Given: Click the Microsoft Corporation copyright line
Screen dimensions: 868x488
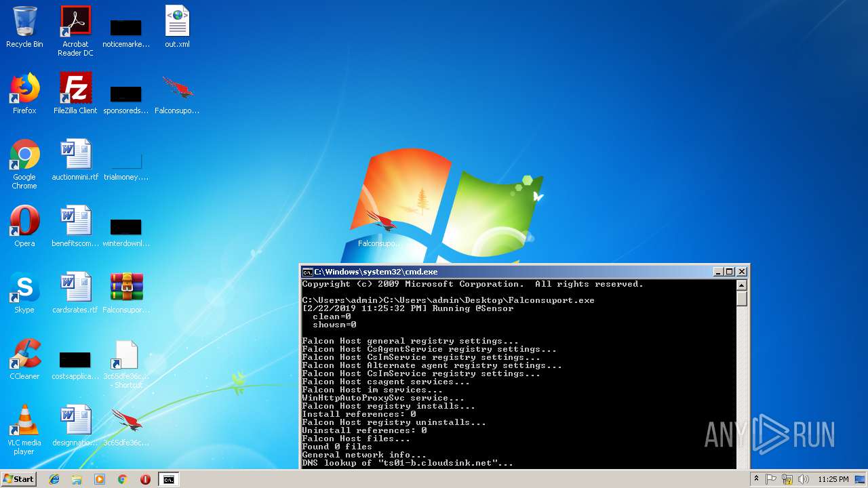Looking at the screenshot, I should pos(473,284).
